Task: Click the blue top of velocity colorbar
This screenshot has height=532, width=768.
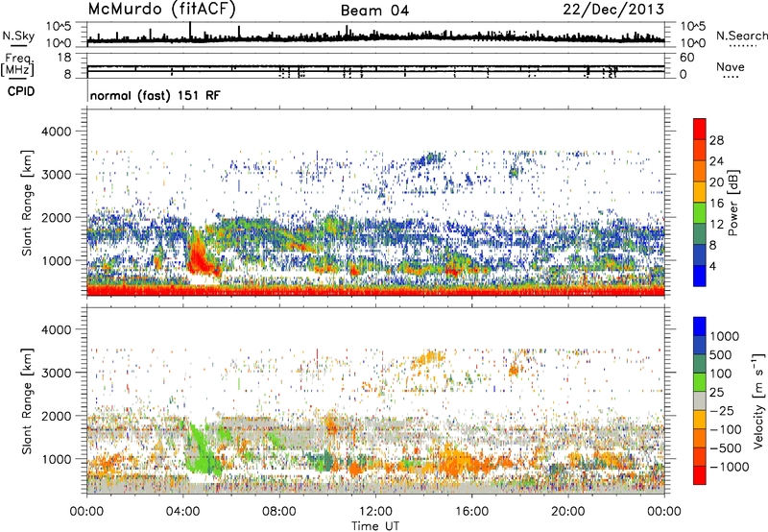Action: point(700,326)
